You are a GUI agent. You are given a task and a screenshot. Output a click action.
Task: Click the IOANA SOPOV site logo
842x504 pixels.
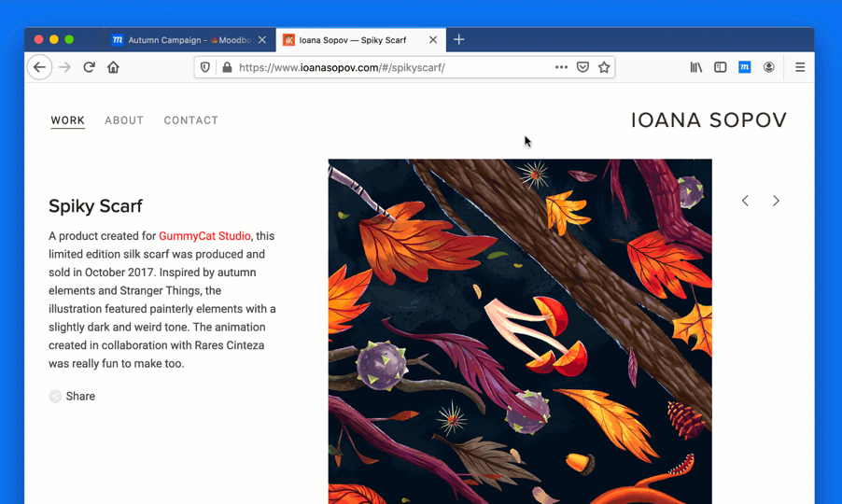pos(709,120)
